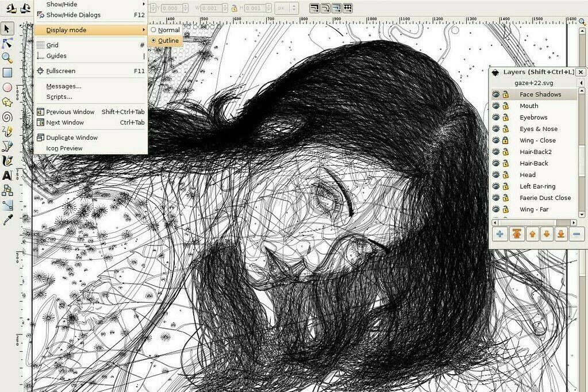Raise layer to top in Layers panel
The image size is (588, 392).
pos(517,234)
